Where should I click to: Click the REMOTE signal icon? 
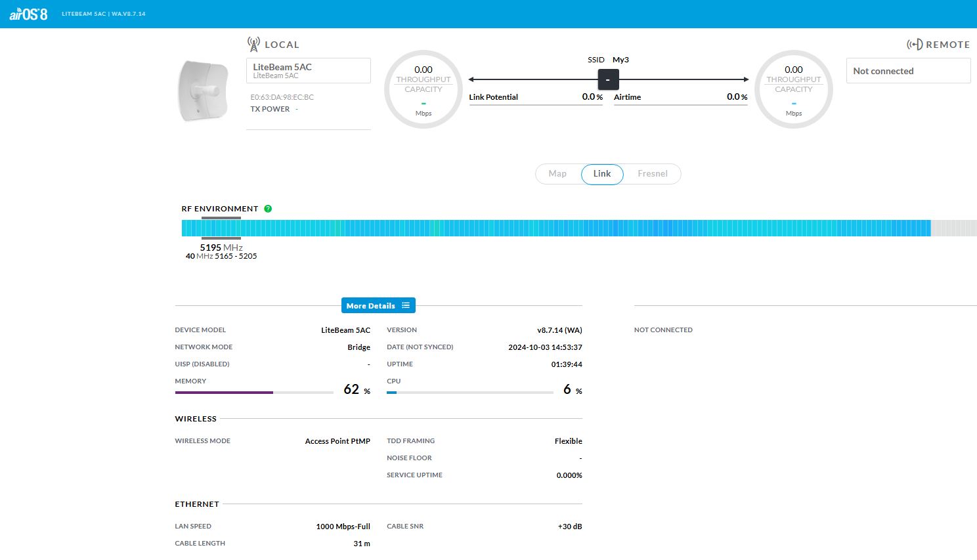point(915,45)
